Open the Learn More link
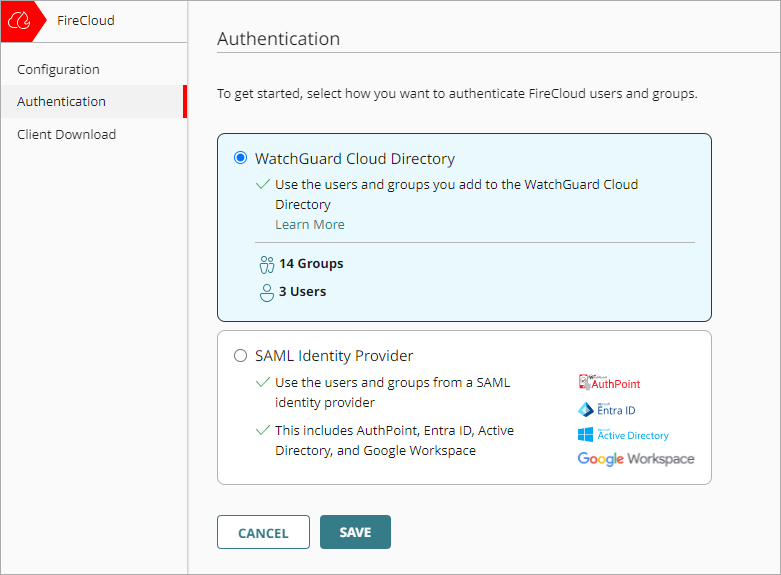781x575 pixels. (x=309, y=225)
